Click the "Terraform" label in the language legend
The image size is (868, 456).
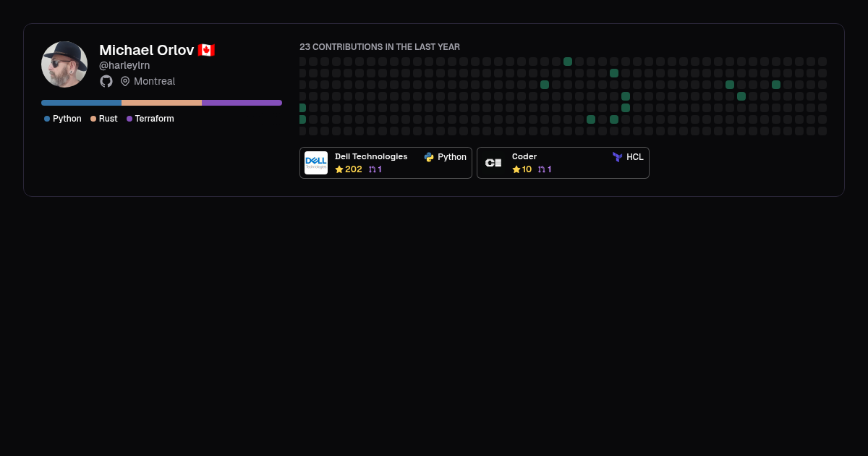(155, 119)
